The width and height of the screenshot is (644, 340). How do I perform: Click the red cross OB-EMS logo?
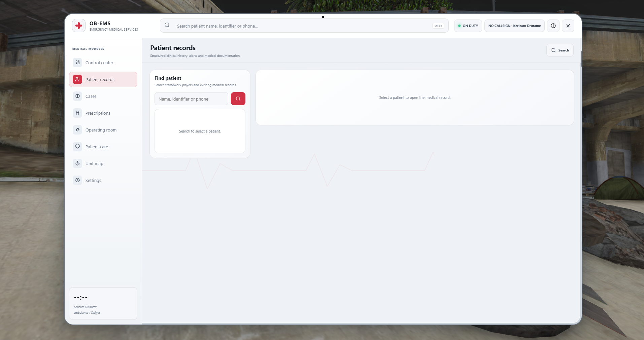click(79, 26)
